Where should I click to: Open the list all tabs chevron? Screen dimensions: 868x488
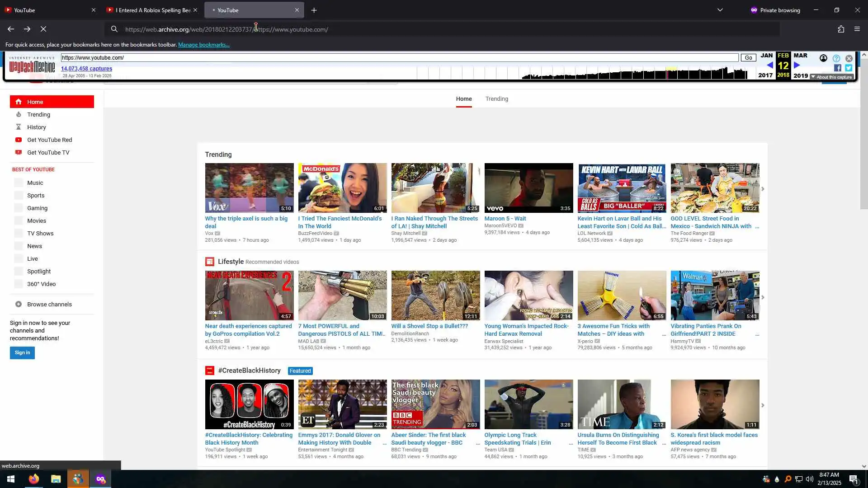click(x=720, y=10)
